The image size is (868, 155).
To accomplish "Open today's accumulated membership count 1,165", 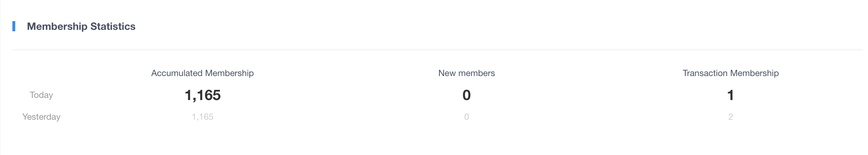I will click(x=202, y=95).
